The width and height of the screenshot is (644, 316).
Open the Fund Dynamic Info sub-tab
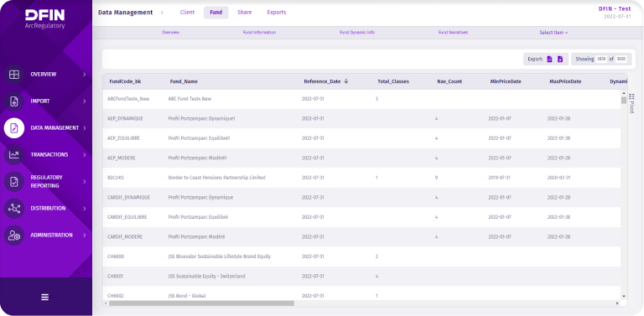pyautogui.click(x=357, y=33)
